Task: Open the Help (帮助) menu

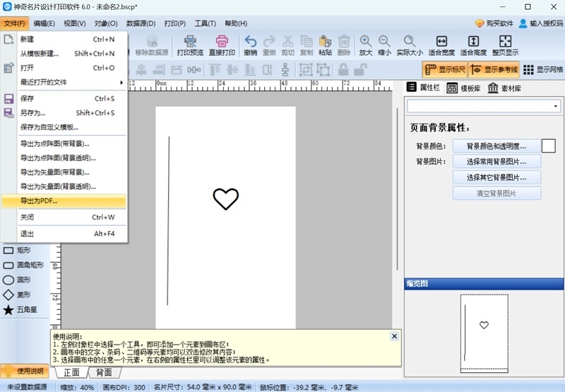Action: (x=236, y=23)
